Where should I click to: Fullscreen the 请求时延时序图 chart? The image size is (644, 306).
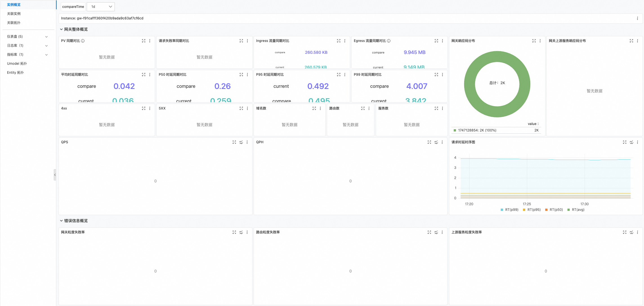(x=625, y=142)
